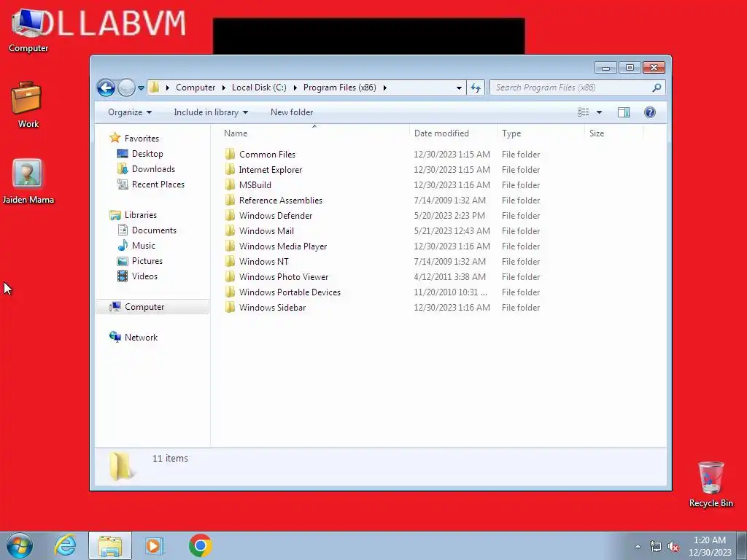This screenshot has width=747, height=560.
Task: Select the Windows Portable Devices folder
Action: [x=290, y=292]
